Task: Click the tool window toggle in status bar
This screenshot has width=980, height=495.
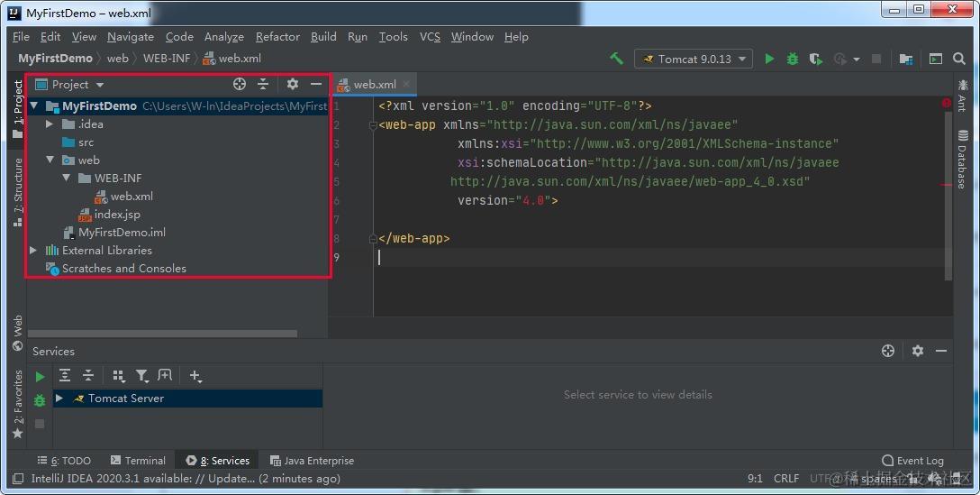Action: [18, 479]
